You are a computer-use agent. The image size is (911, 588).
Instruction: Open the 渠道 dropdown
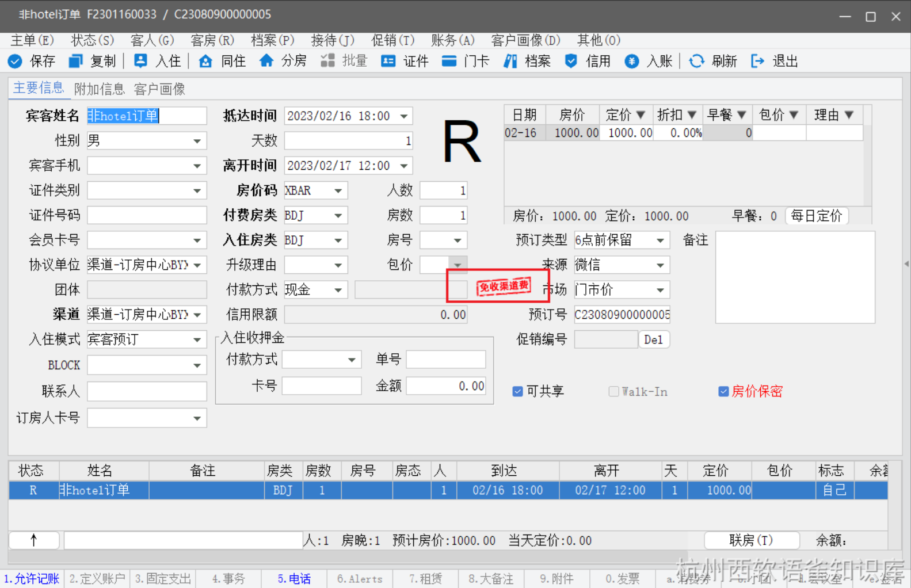pyautogui.click(x=197, y=315)
